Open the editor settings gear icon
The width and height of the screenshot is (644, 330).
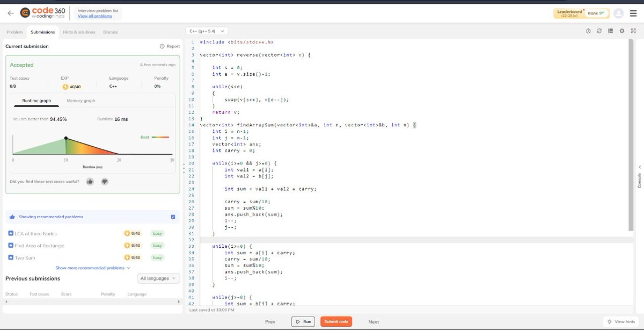621,31
